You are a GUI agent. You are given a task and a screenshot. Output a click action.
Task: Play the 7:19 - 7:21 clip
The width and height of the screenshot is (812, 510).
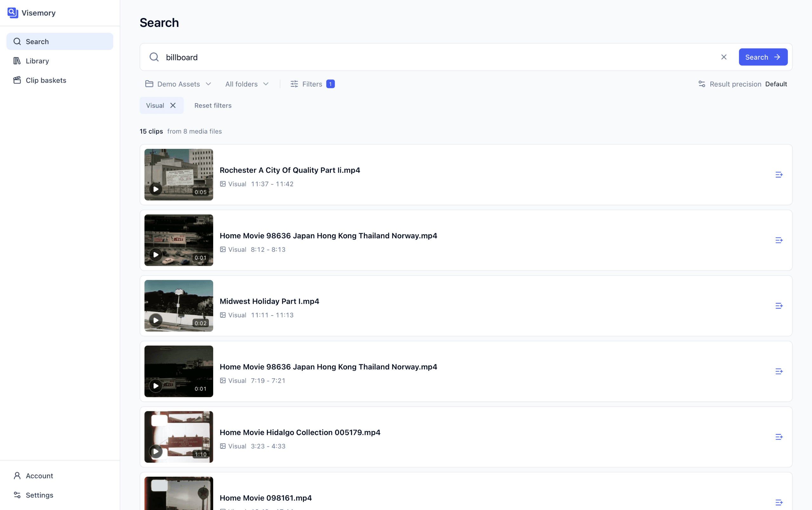(156, 386)
